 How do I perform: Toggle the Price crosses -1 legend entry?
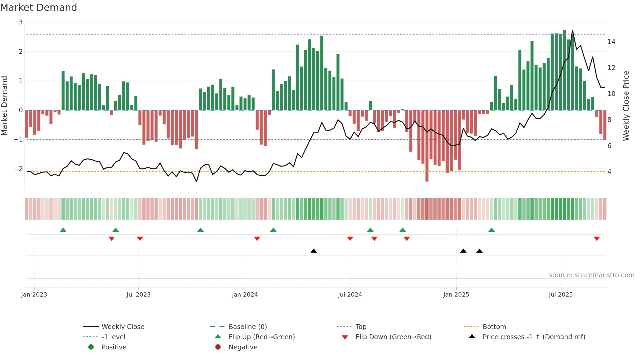coord(527,337)
